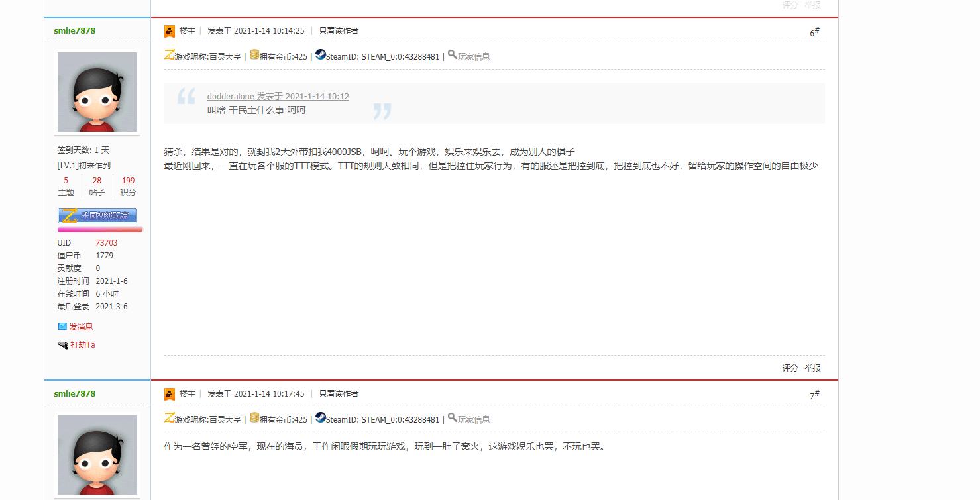This screenshot has height=500, width=980.
Task: Click the UID value 73703
Action: [106, 242]
